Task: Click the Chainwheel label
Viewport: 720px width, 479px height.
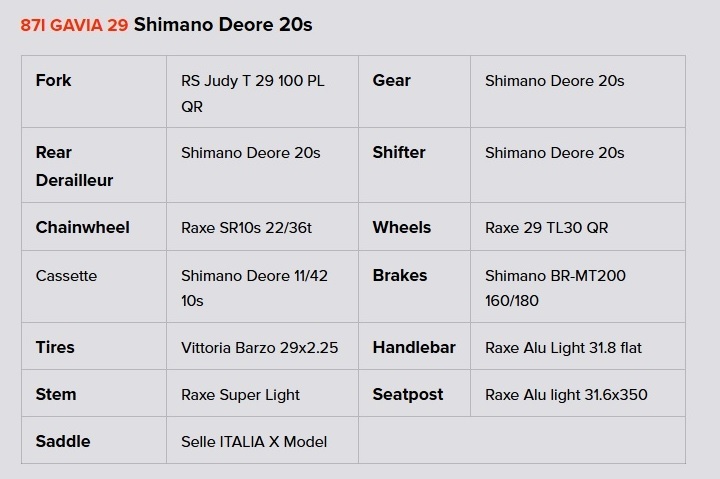Action: tap(83, 227)
